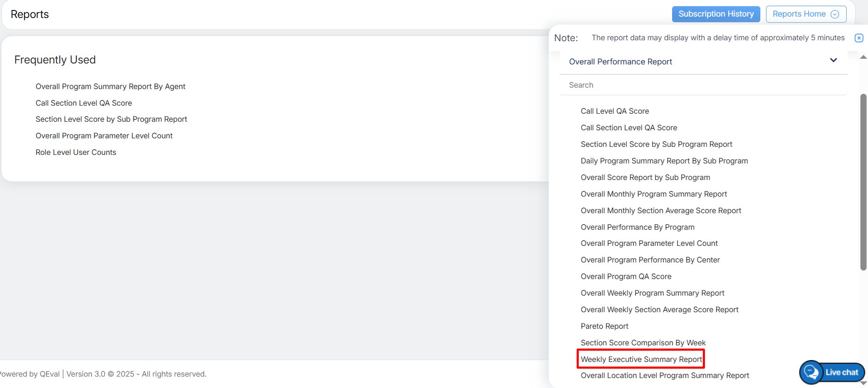This screenshot has height=388, width=868.
Task: Click the Reports Home circled arrow icon
Action: point(835,14)
